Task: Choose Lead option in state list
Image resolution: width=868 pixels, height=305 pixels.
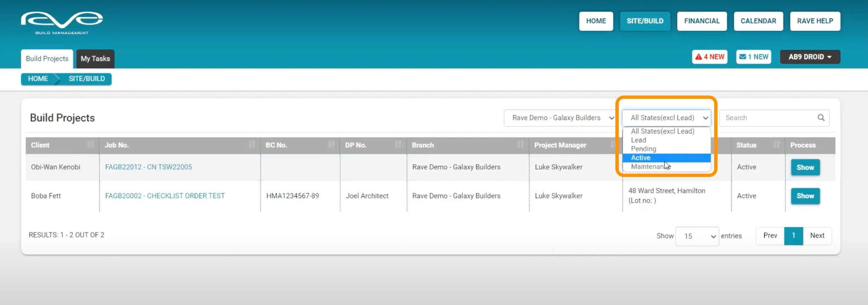Action: click(x=667, y=140)
